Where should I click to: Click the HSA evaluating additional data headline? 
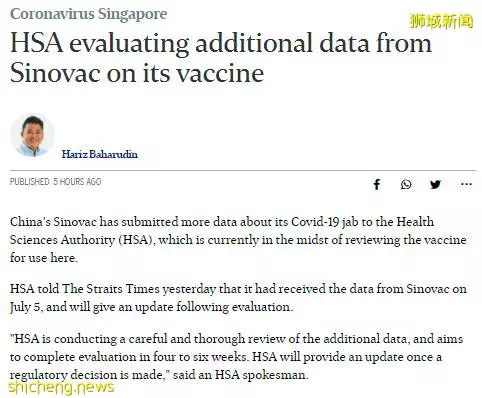pos(221,58)
